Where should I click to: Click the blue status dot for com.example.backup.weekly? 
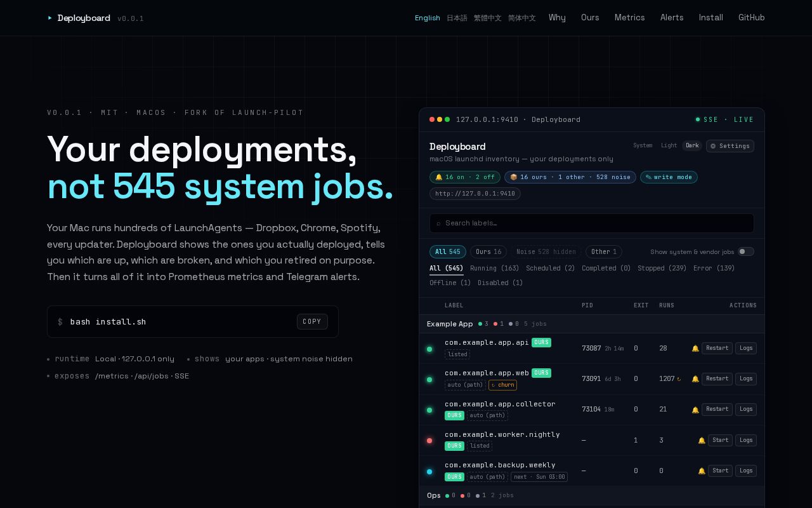(x=429, y=472)
